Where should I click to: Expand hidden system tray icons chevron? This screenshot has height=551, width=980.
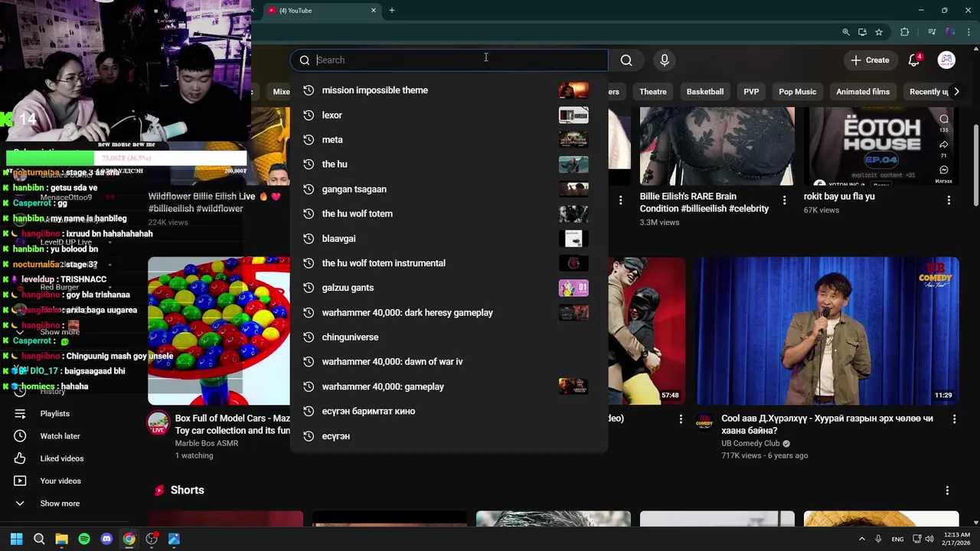861,539
